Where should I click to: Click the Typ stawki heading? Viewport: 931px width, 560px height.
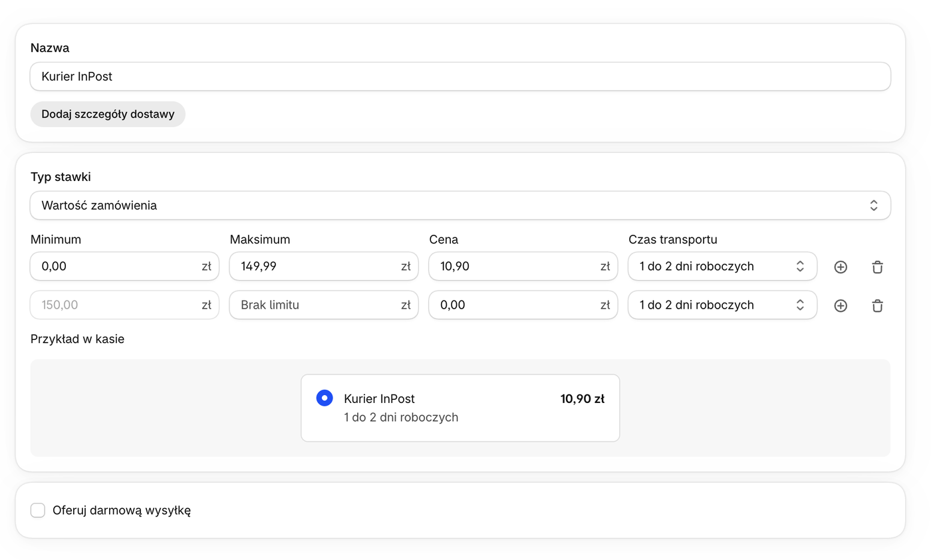tap(61, 177)
